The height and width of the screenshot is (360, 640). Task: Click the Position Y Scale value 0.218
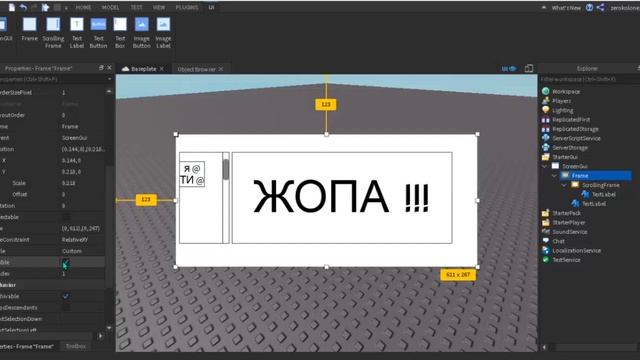click(69, 183)
